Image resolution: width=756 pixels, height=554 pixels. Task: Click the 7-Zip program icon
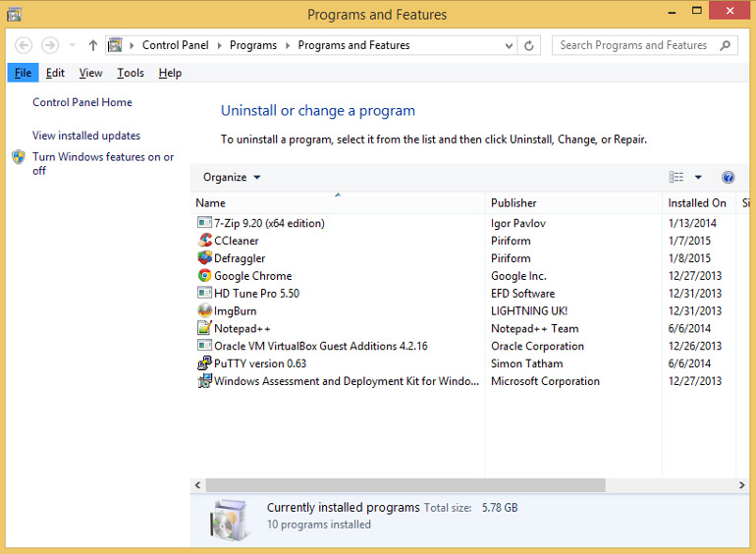[x=204, y=222]
